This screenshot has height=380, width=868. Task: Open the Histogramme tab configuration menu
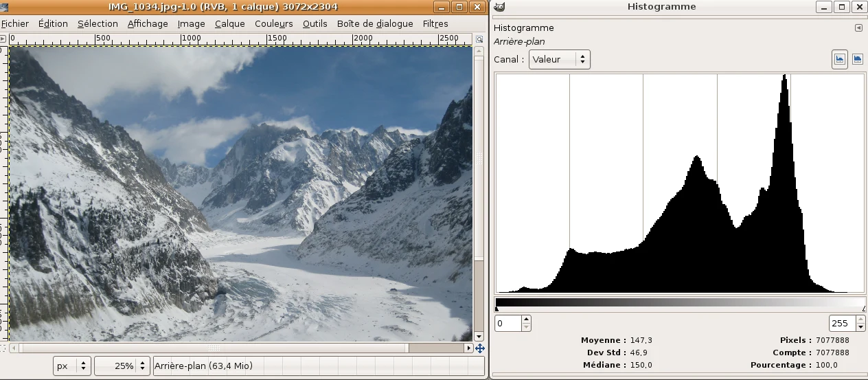coord(858,28)
